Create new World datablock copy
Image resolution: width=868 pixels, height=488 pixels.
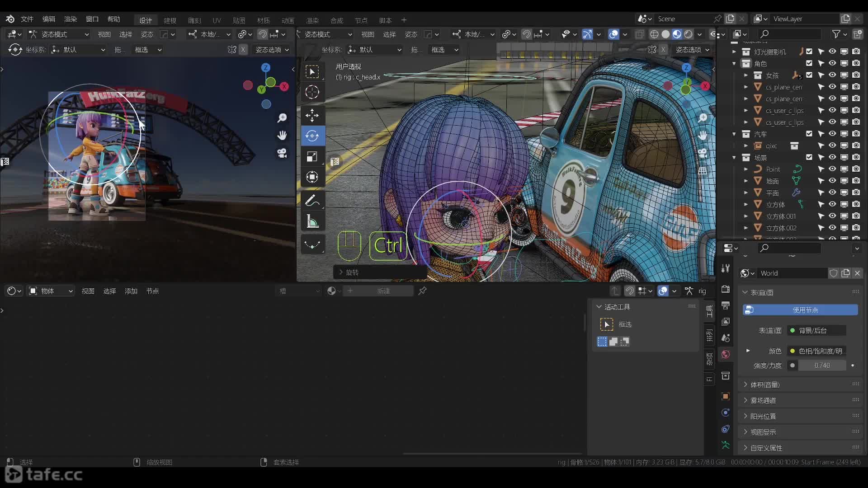845,273
